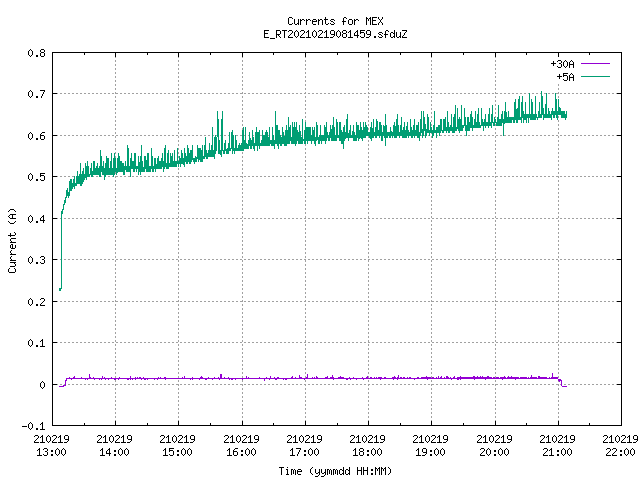Viewport: 640px width, 480px height.
Task: Click the green +5A startup jump near 13:10
Action: pyautogui.click(x=61, y=251)
